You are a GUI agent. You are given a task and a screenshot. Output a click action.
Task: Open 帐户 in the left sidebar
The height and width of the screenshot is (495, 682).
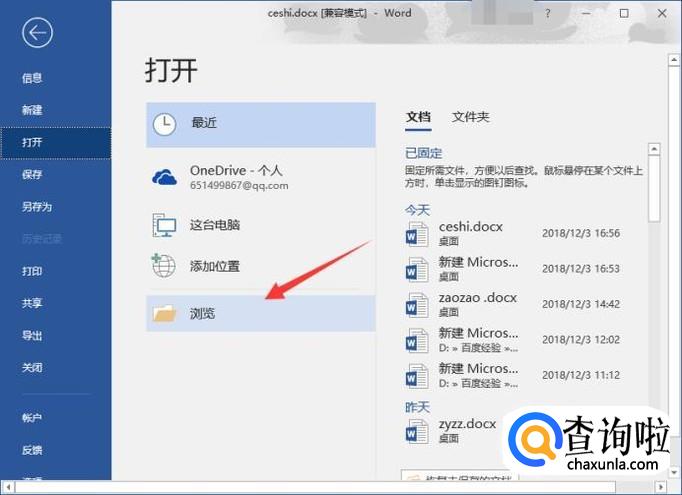32,418
